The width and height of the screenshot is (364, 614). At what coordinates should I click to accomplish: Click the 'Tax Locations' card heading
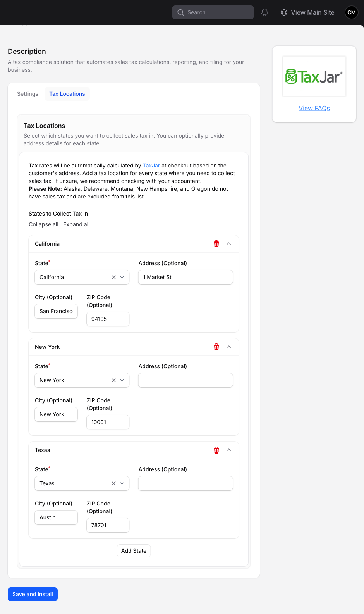click(44, 126)
